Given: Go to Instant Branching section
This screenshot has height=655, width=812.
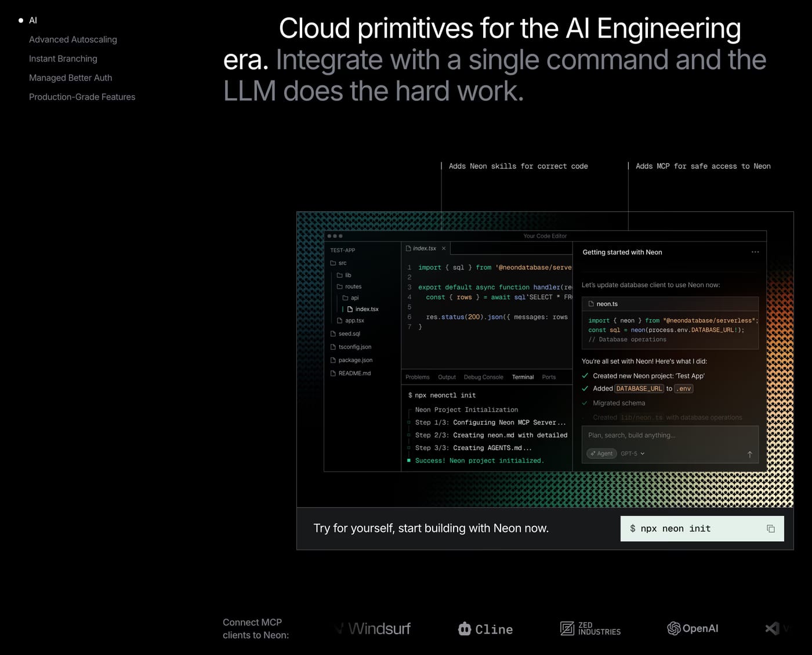Looking at the screenshot, I should pyautogui.click(x=63, y=59).
